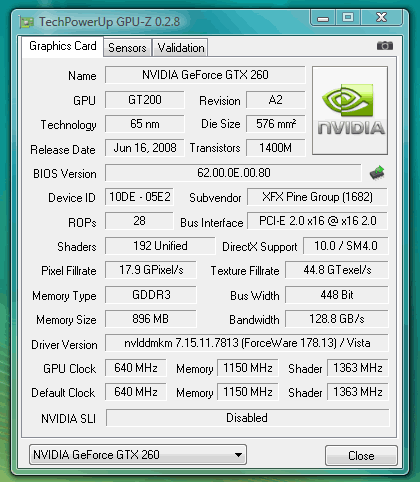
Task: Click the 'Driver Version' label
Action: pos(64,345)
